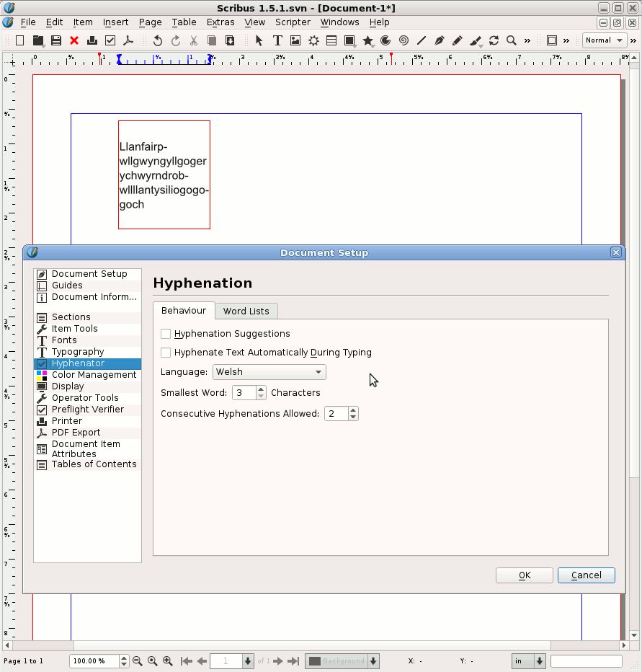The image size is (642, 672).
Task: Click the Preflight Verifier toolbar icon
Action: (x=110, y=40)
